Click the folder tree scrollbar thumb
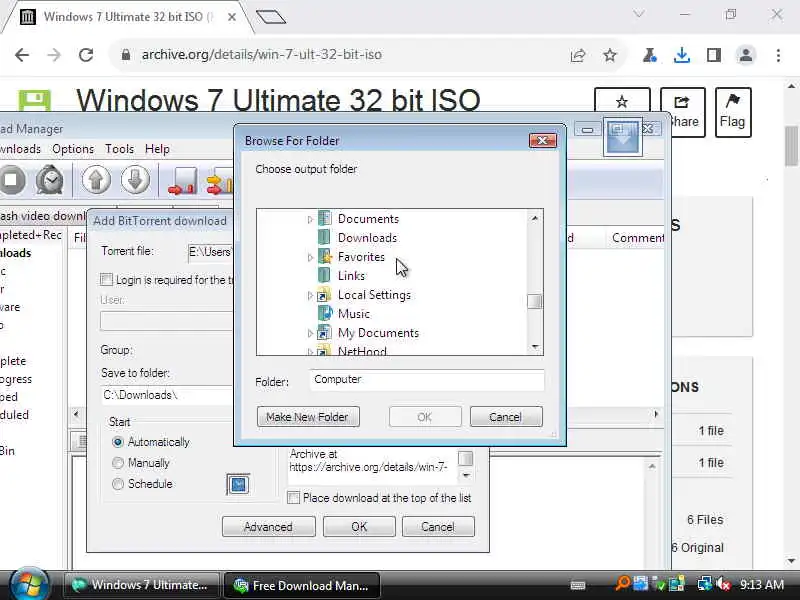800x600 pixels. coord(535,302)
